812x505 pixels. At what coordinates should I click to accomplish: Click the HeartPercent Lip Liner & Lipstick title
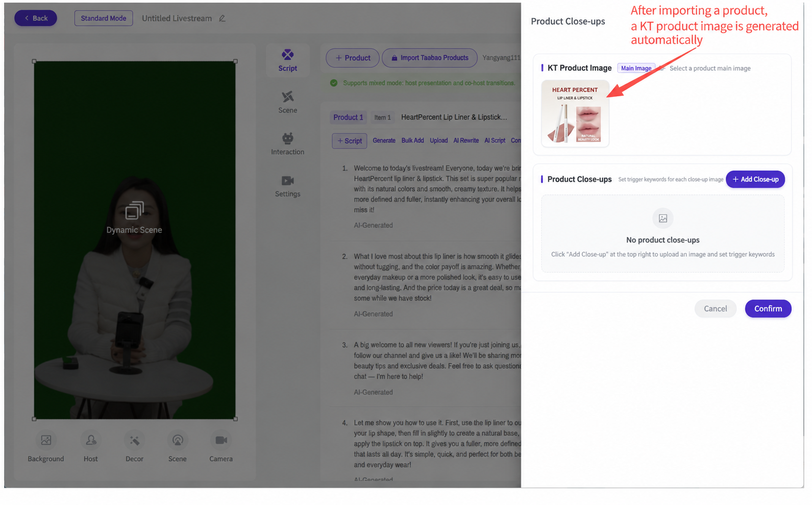point(454,117)
